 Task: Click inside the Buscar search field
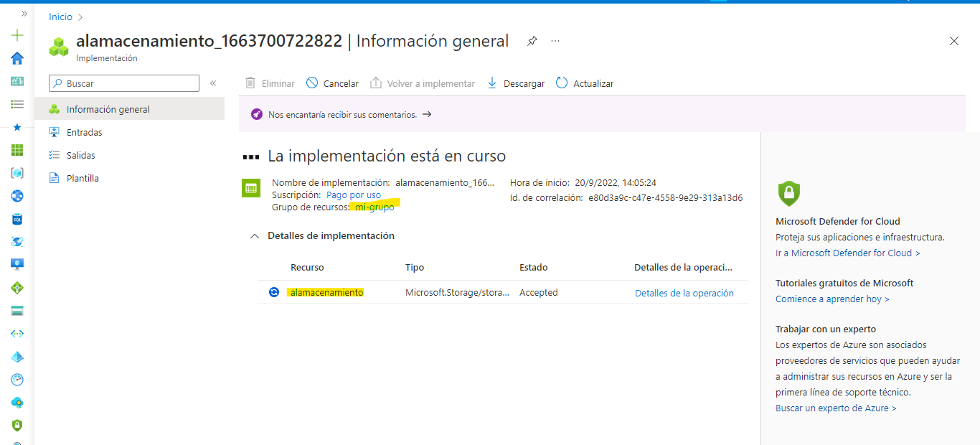(x=123, y=83)
